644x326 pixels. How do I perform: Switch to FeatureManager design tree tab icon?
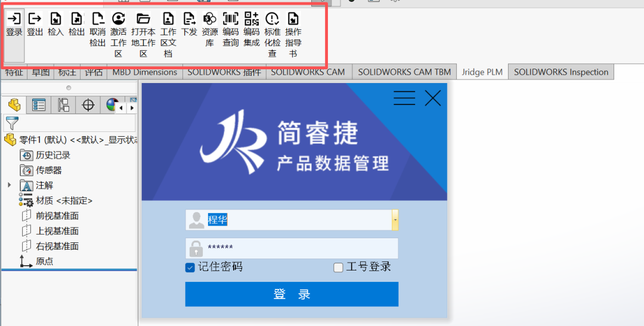click(x=14, y=105)
